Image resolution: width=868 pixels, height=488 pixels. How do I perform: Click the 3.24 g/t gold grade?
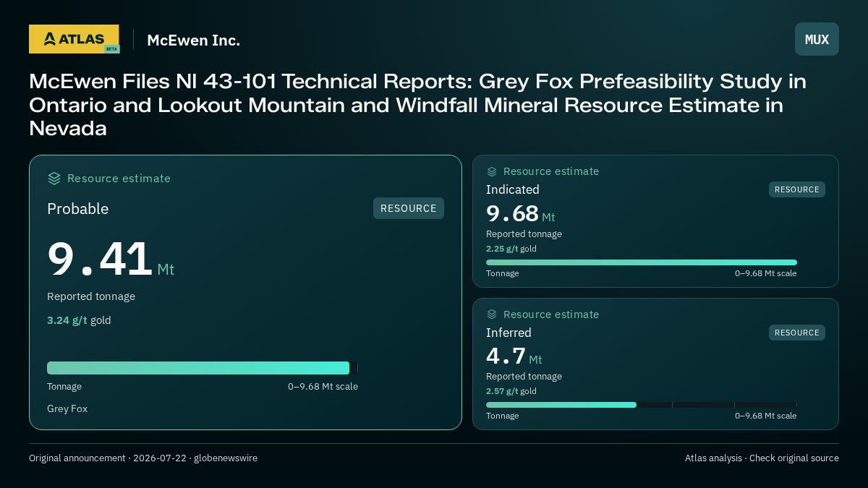click(x=79, y=320)
